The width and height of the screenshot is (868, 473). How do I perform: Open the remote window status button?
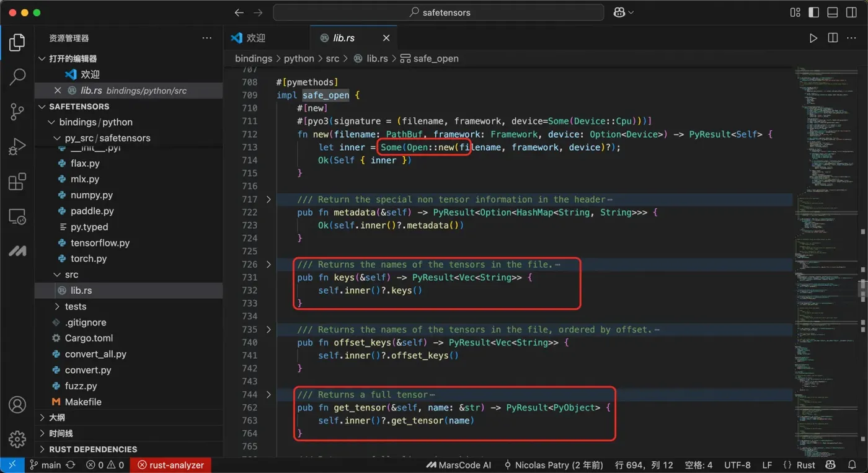[x=12, y=465]
